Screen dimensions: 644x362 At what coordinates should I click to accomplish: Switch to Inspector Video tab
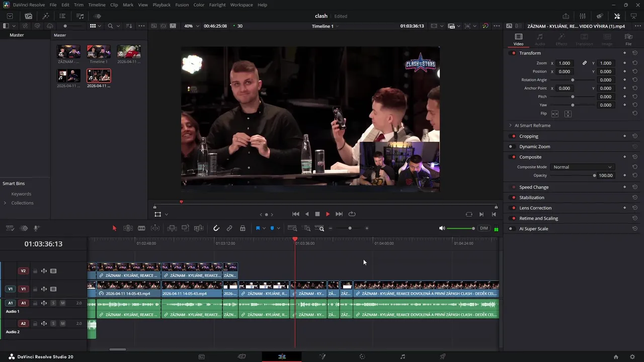[x=518, y=40]
